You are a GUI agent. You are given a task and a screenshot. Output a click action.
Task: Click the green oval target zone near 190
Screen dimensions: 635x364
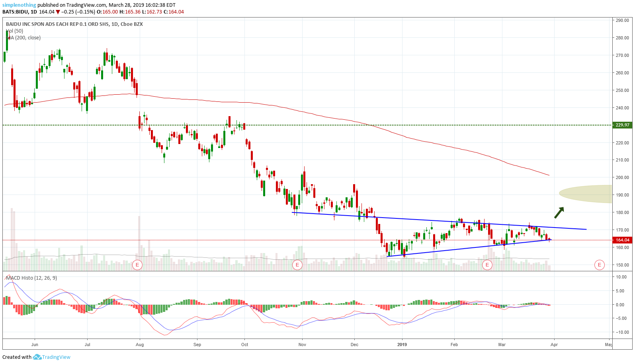(586, 194)
